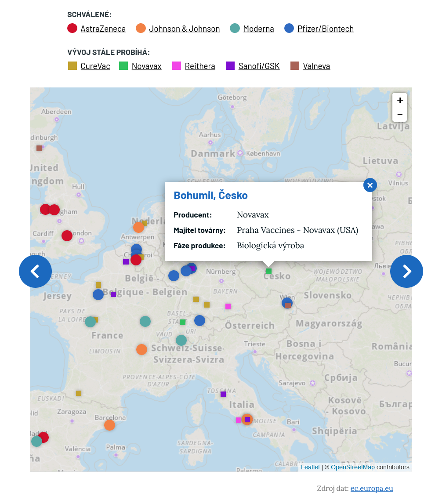Click the orange marker near Barcelona
This screenshot has height=504, width=435.
tap(109, 425)
